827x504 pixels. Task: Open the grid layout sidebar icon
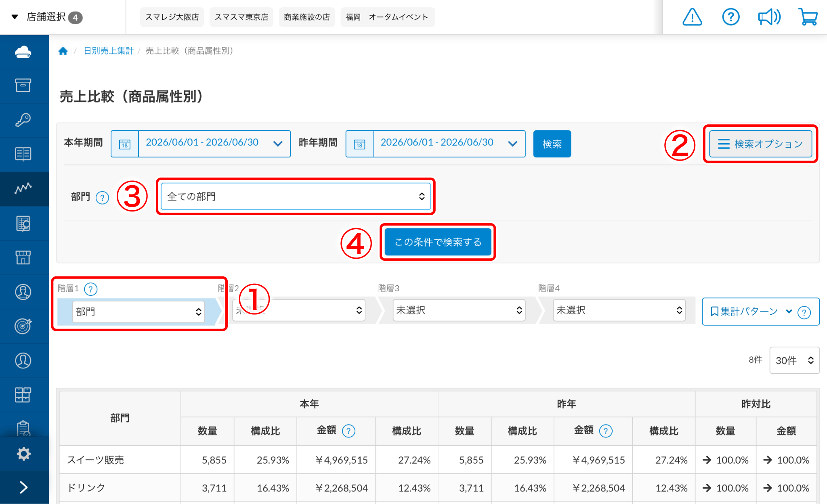(x=23, y=395)
